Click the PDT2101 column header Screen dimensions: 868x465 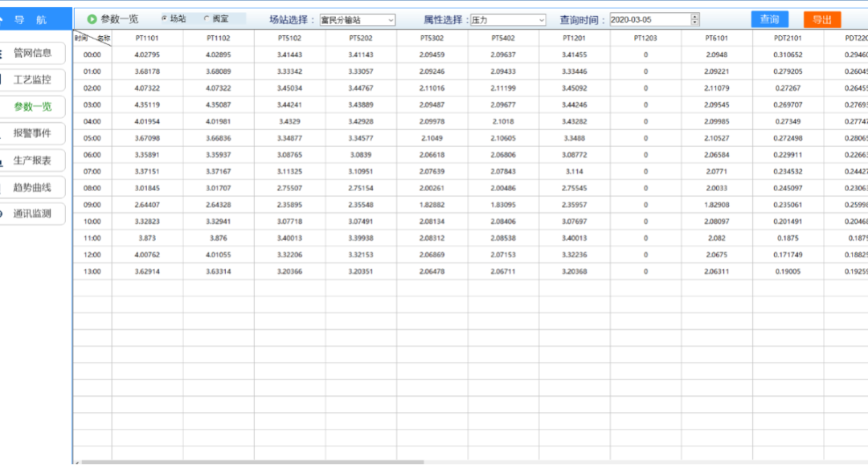pos(788,39)
